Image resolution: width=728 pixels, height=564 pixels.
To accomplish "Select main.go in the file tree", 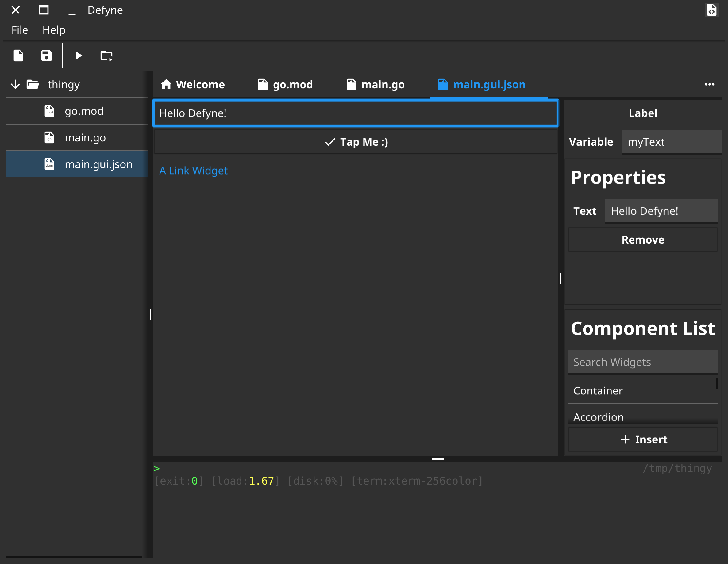I will click(85, 138).
